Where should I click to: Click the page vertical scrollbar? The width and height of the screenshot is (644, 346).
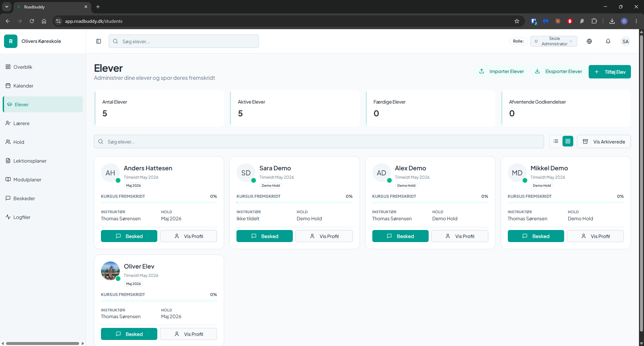[x=641, y=183]
